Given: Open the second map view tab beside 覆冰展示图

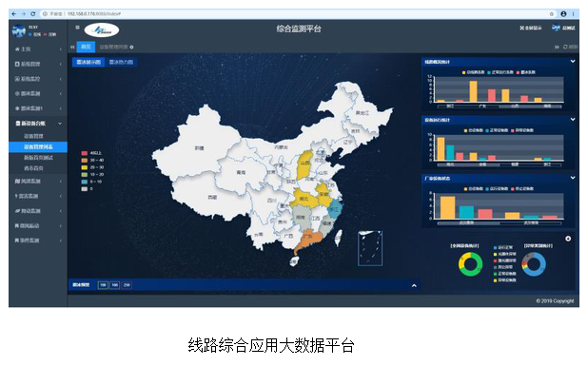Looking at the screenshot, I should tap(121, 62).
